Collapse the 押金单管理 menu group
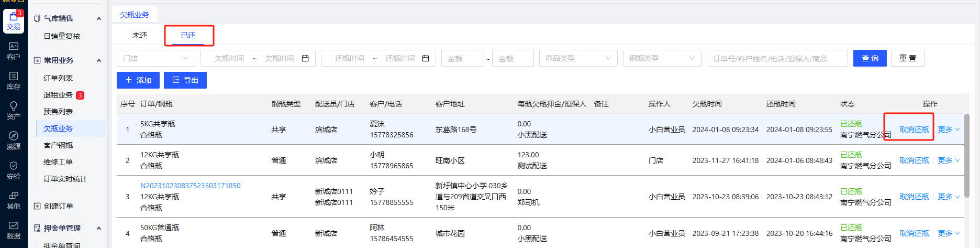The width and height of the screenshot is (980, 248). click(99, 228)
